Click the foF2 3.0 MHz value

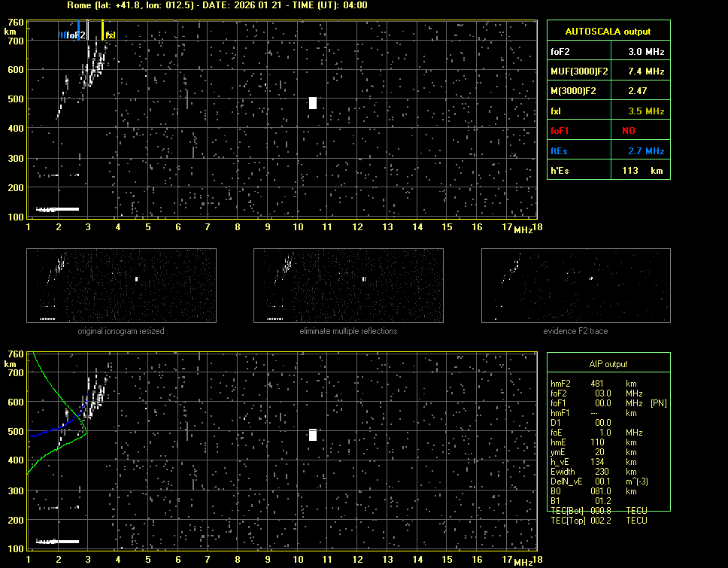646,52
